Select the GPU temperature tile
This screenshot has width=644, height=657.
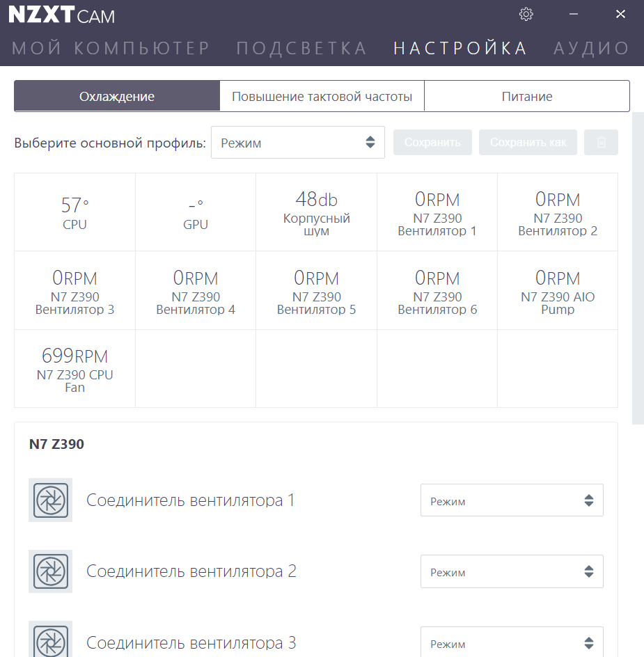[x=196, y=212]
